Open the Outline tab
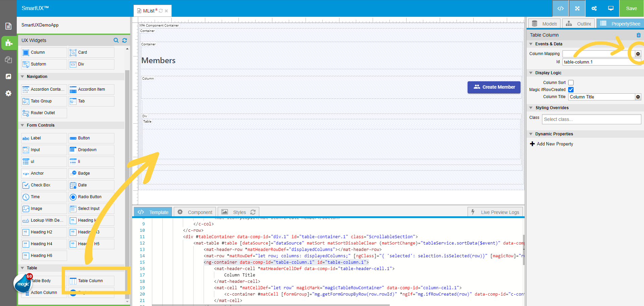 click(x=579, y=24)
